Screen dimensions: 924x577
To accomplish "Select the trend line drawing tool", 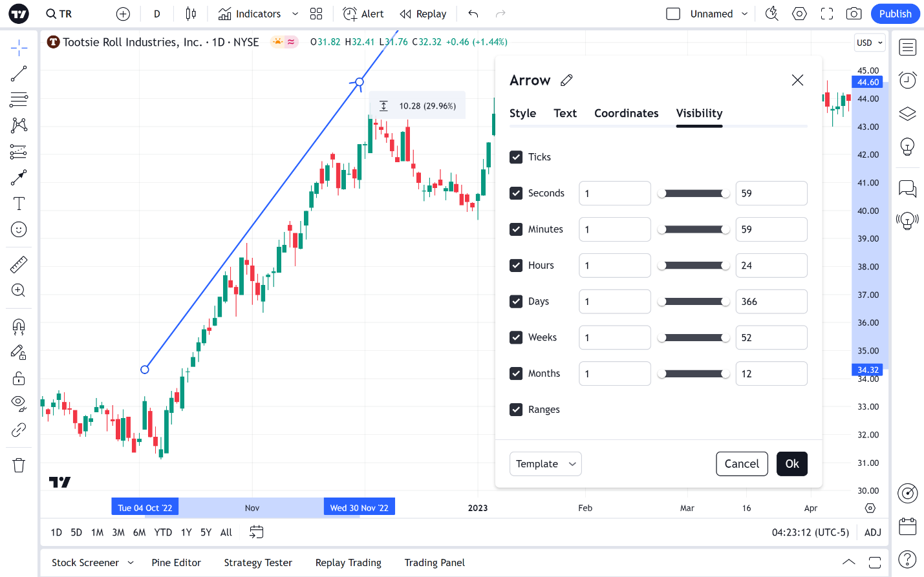I will tap(19, 74).
